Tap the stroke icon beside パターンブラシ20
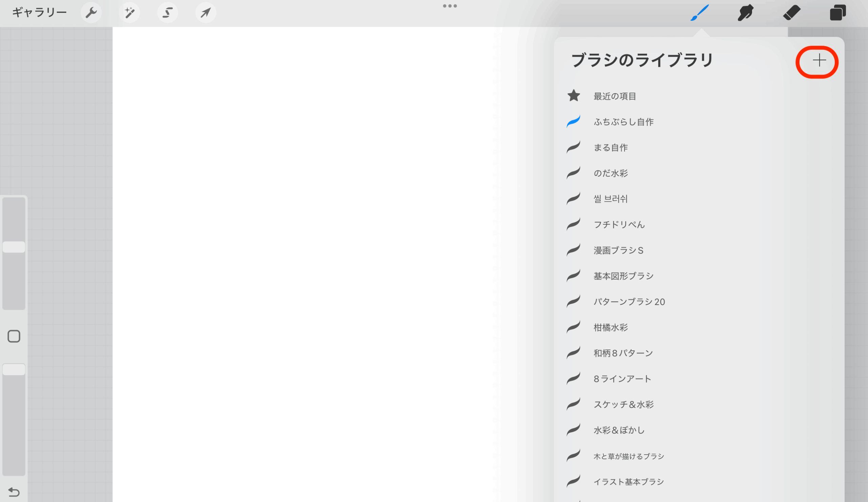The height and width of the screenshot is (502, 868). [573, 301]
